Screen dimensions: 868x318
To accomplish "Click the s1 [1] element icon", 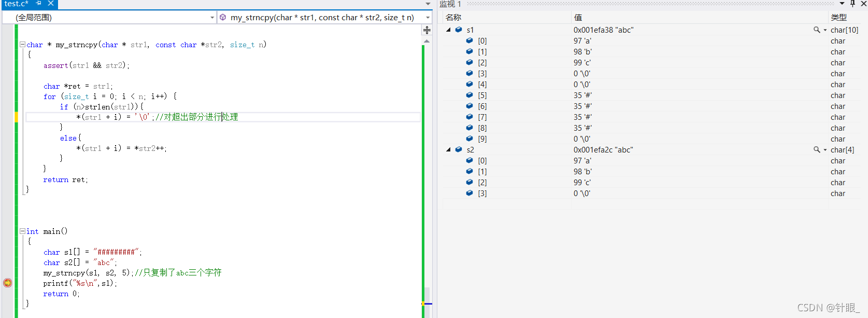I will pos(469,51).
